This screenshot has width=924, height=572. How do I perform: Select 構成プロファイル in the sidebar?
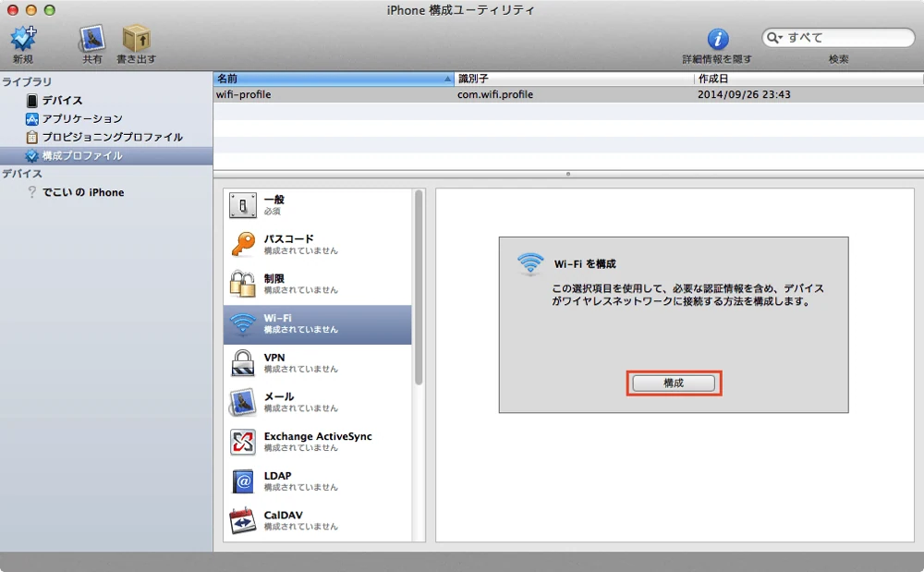pos(106,155)
